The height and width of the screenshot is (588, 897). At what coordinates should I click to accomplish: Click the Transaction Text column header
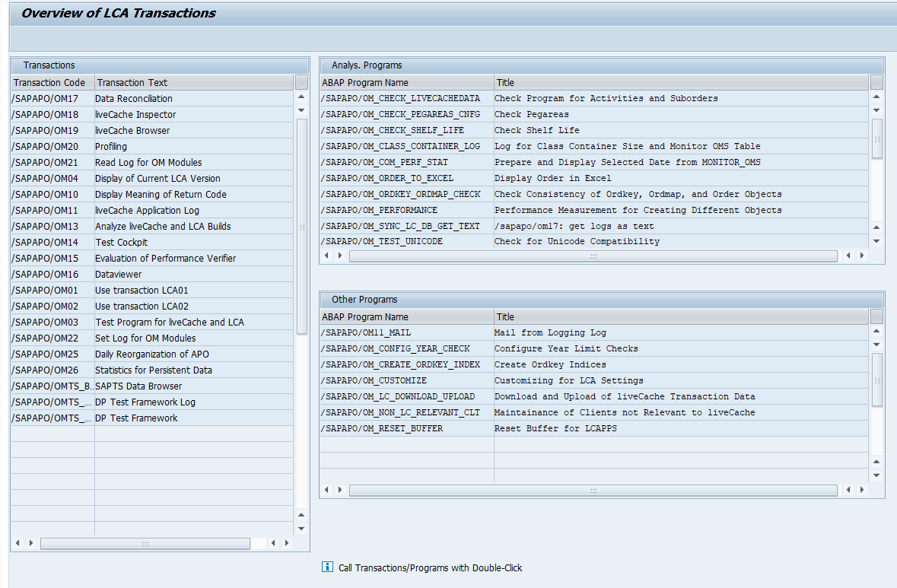pos(193,82)
